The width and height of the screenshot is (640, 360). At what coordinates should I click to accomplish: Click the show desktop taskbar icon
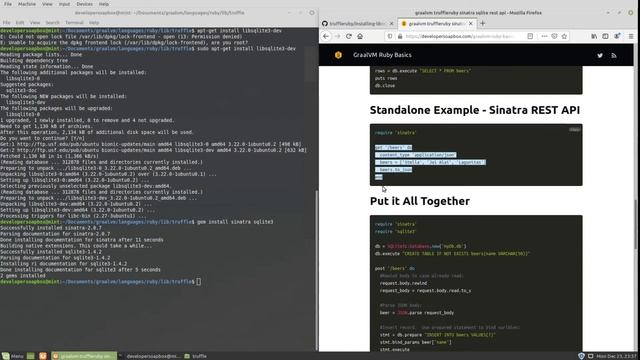click(x=31, y=356)
